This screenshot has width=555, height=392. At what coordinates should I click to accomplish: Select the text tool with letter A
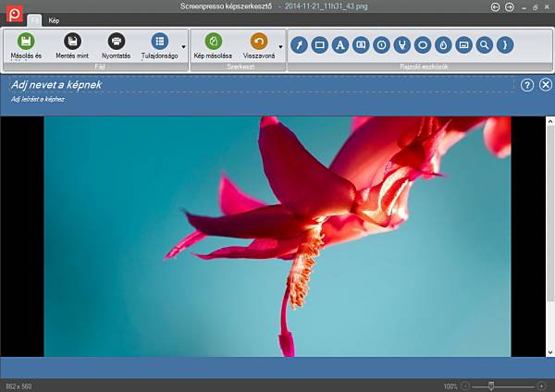point(339,44)
